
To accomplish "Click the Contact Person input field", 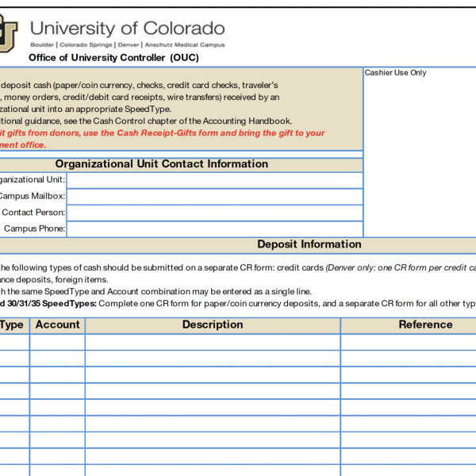I will [215, 213].
